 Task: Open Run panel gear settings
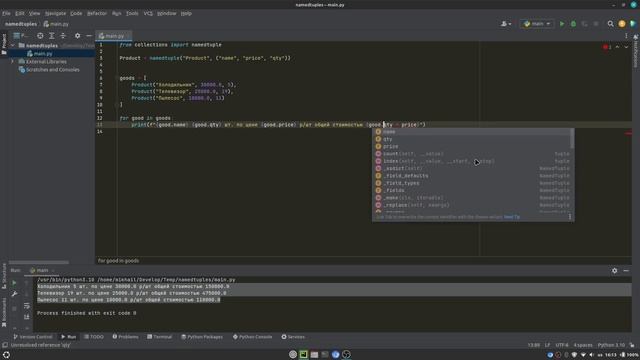click(x=615, y=271)
